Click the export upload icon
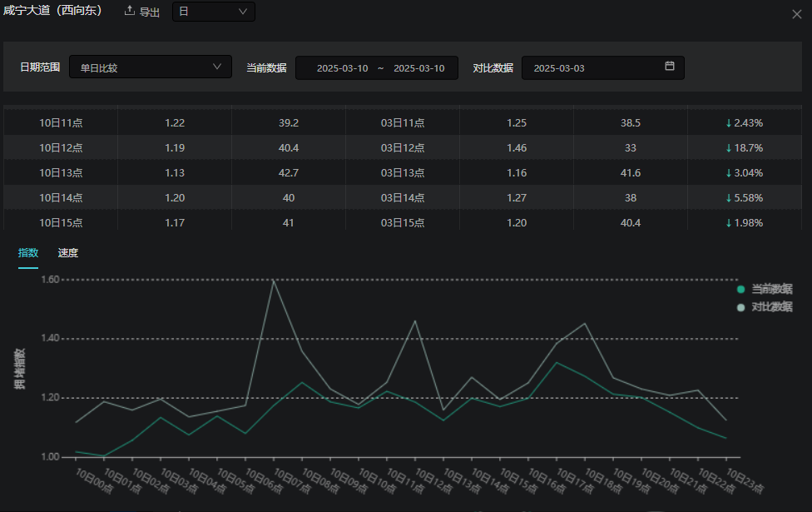The width and height of the screenshot is (812, 512). [x=129, y=11]
